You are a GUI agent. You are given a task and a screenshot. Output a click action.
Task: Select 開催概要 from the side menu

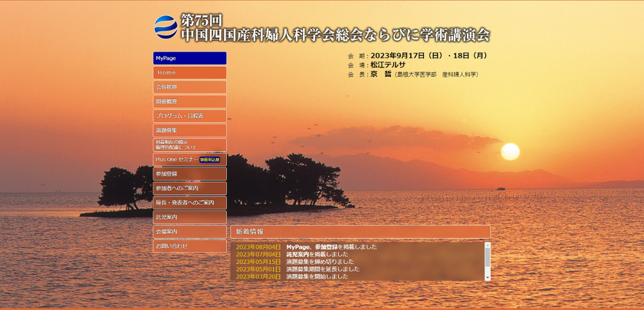(189, 101)
